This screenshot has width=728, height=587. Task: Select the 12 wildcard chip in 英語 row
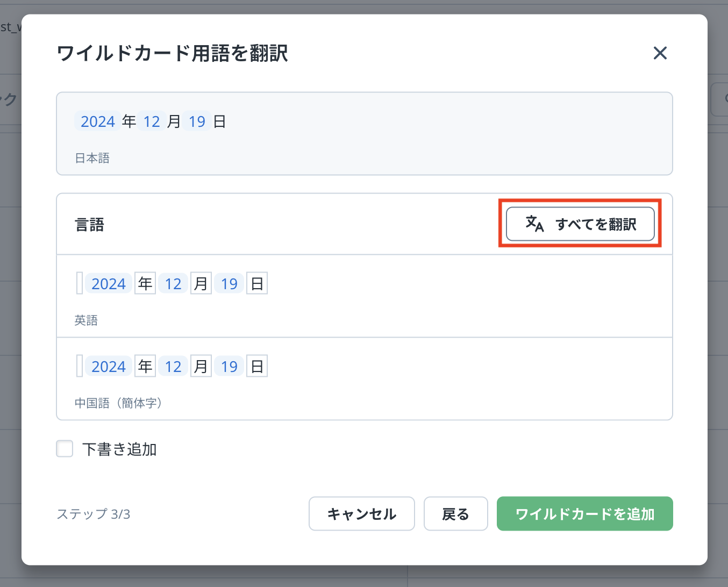[x=173, y=283]
